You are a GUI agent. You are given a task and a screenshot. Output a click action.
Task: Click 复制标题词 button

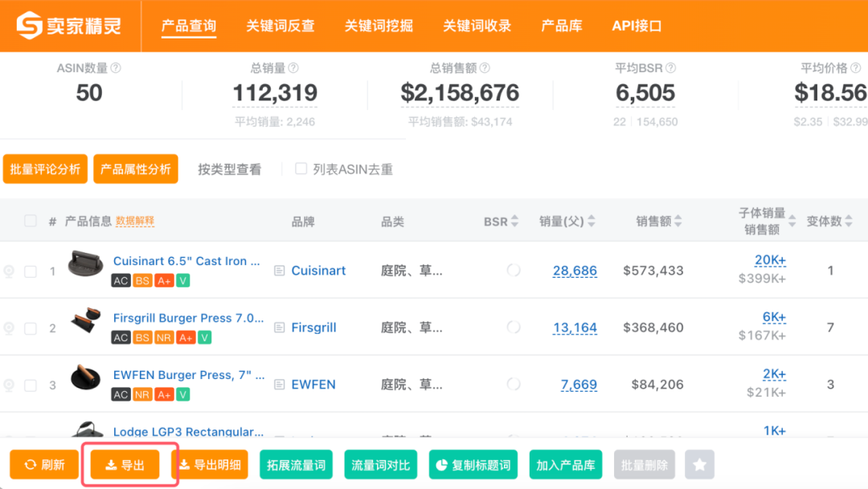[473, 465]
